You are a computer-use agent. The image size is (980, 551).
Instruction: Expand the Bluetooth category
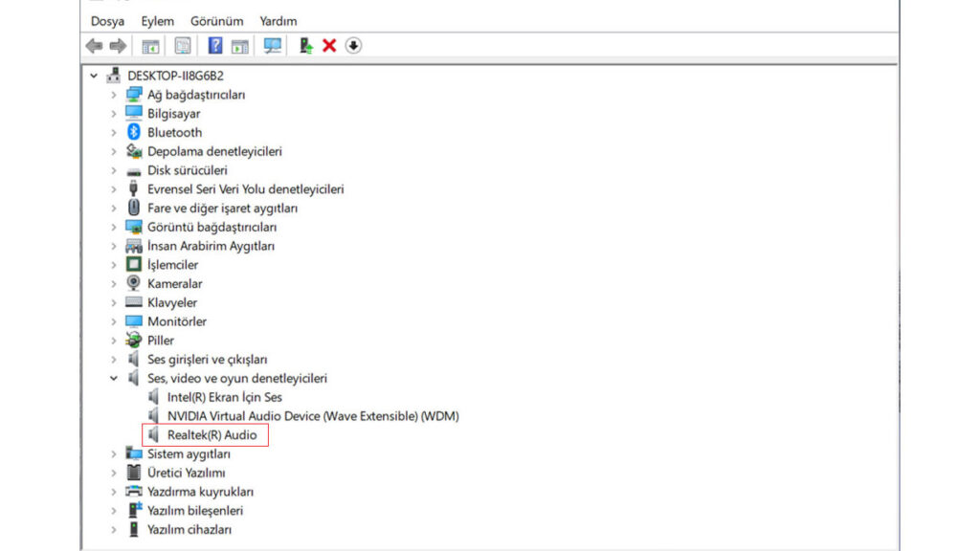coord(114,133)
